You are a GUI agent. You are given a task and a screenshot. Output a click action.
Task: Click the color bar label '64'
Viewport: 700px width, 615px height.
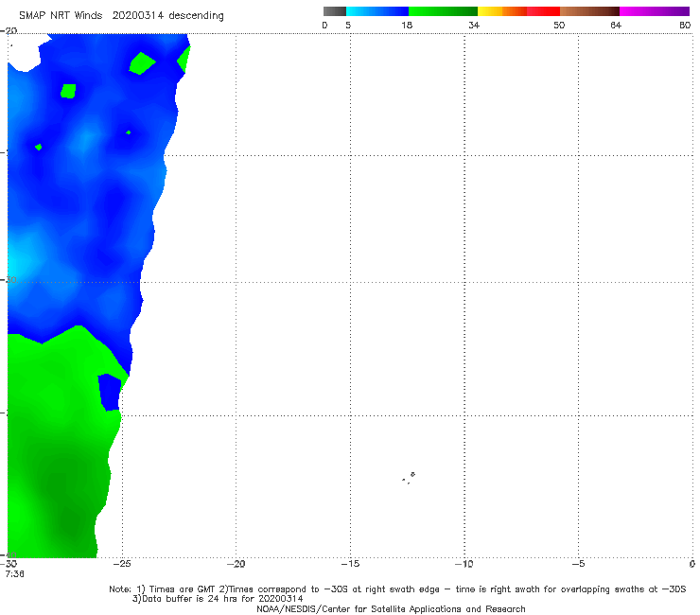point(616,26)
